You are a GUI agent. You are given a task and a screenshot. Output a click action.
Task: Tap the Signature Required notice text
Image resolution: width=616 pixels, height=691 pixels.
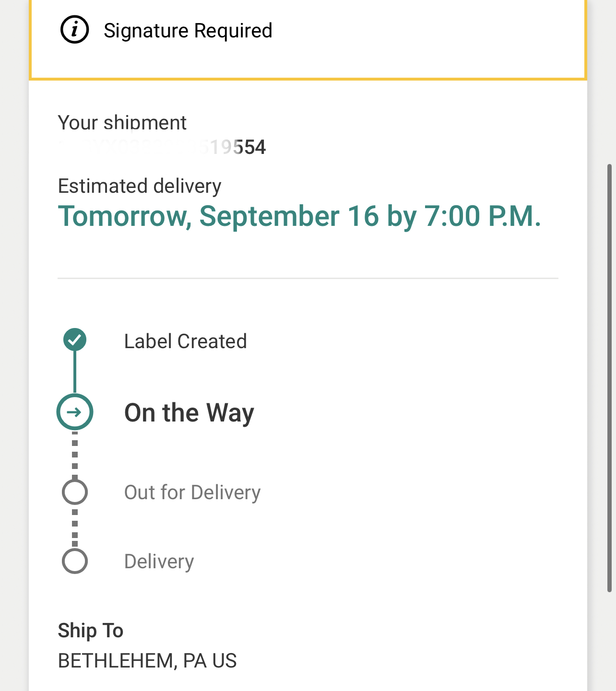pos(188,31)
